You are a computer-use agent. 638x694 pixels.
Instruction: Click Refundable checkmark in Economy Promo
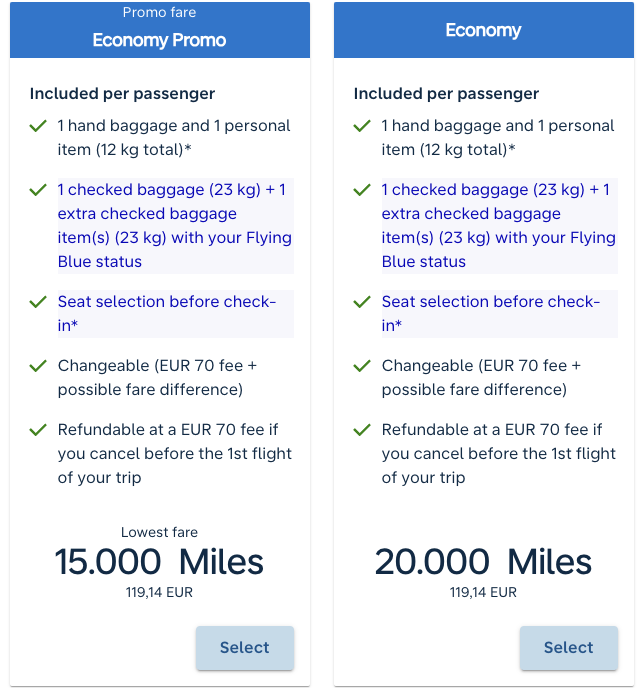tap(39, 430)
